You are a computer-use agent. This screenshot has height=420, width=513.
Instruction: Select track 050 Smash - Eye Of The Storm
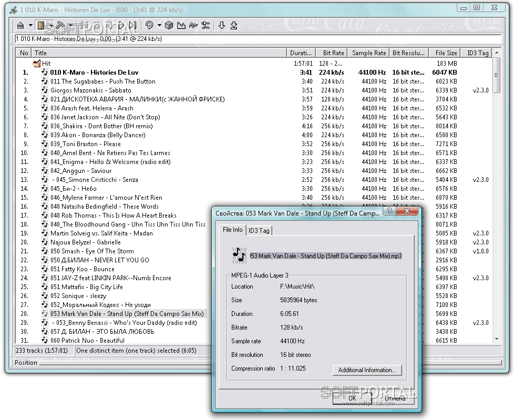[x=92, y=251]
